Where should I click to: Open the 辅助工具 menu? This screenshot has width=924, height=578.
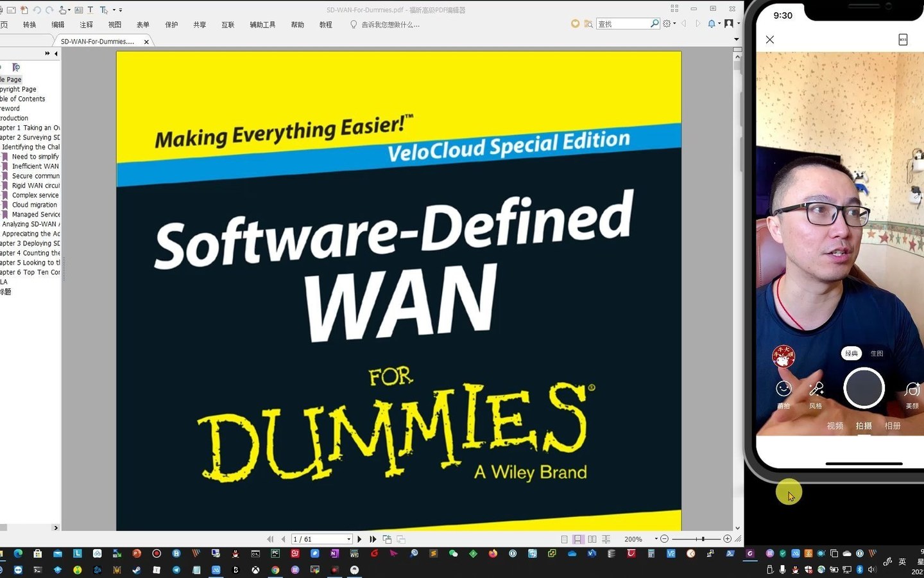coord(262,24)
